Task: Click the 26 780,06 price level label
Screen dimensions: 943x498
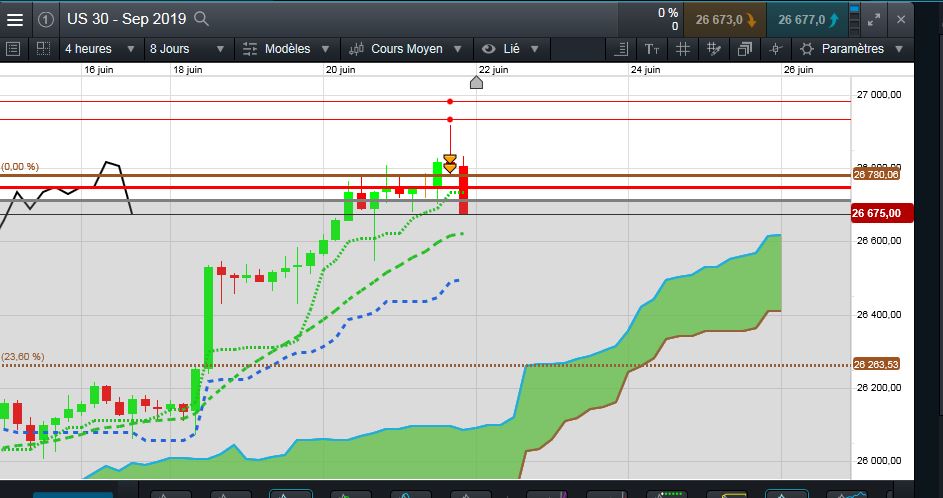Action: click(x=876, y=174)
